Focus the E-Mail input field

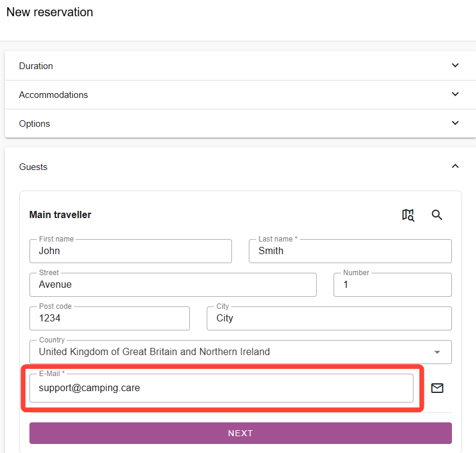click(x=221, y=388)
